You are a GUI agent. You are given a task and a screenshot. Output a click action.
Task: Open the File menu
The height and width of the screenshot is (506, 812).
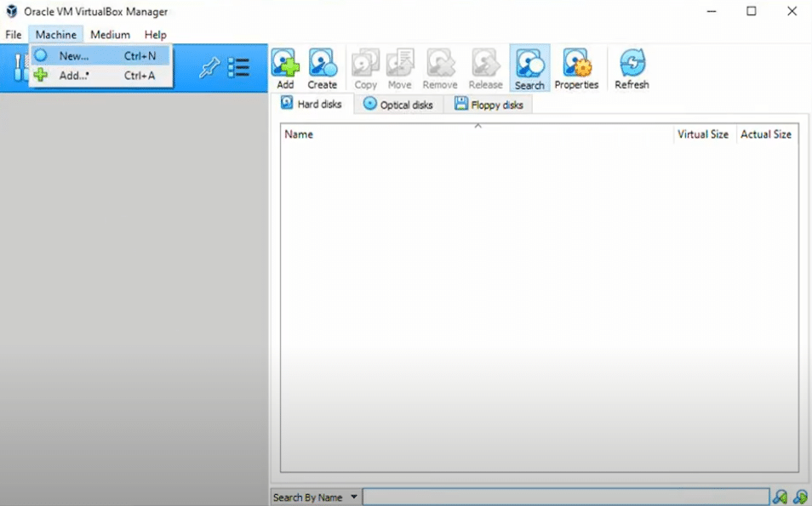[x=14, y=35]
